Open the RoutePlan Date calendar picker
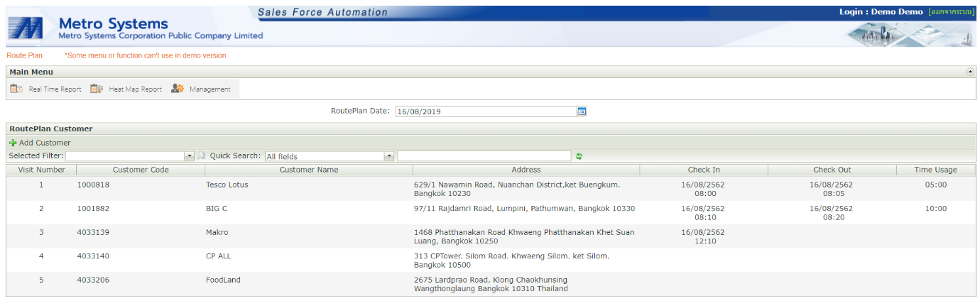The width and height of the screenshot is (980, 301). pos(582,111)
